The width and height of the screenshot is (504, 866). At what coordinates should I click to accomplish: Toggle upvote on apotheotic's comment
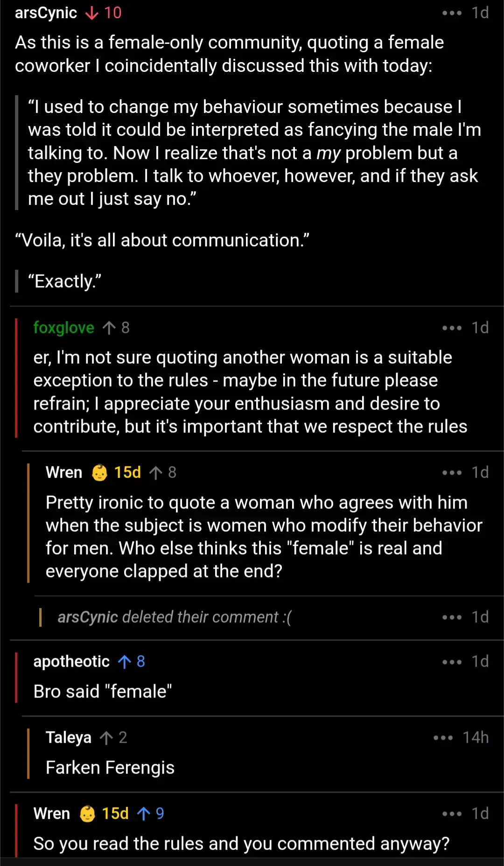click(125, 662)
